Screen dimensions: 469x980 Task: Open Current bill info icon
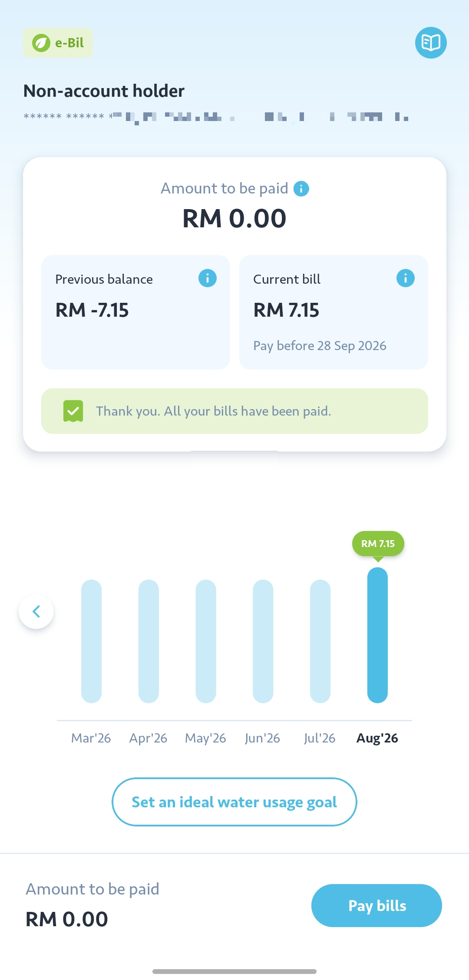point(406,278)
